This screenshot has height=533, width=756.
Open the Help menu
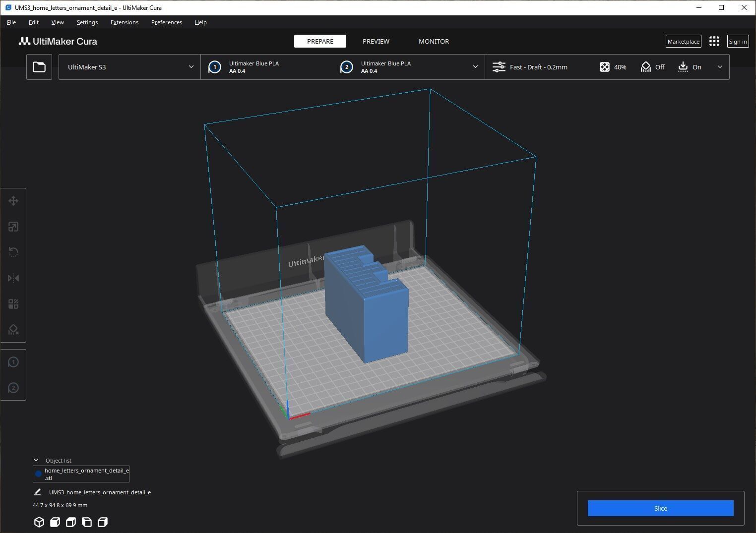click(x=201, y=22)
